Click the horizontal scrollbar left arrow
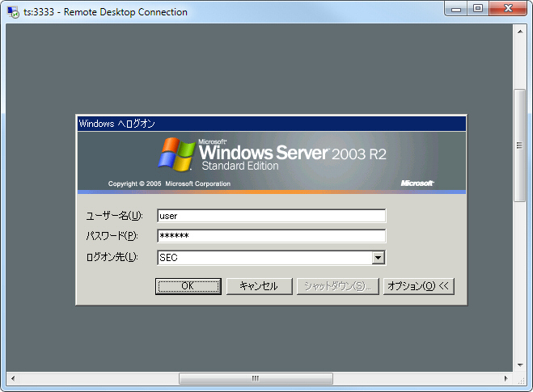533x392 pixels. (13, 378)
